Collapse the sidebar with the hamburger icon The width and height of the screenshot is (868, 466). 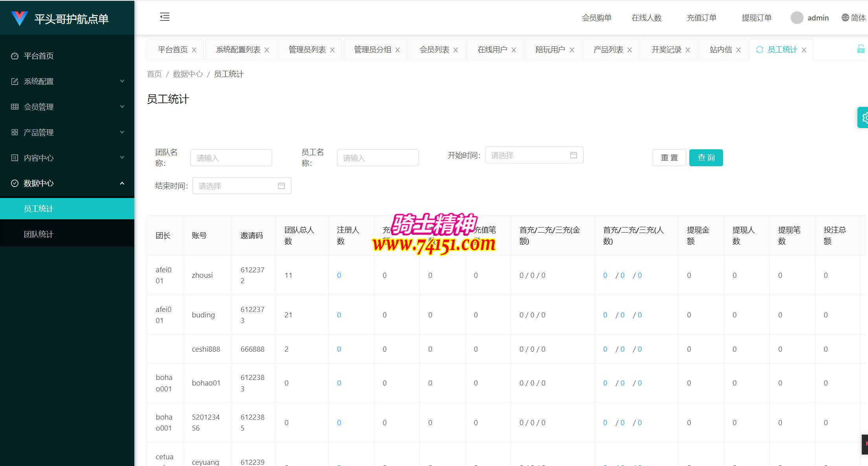pyautogui.click(x=165, y=17)
